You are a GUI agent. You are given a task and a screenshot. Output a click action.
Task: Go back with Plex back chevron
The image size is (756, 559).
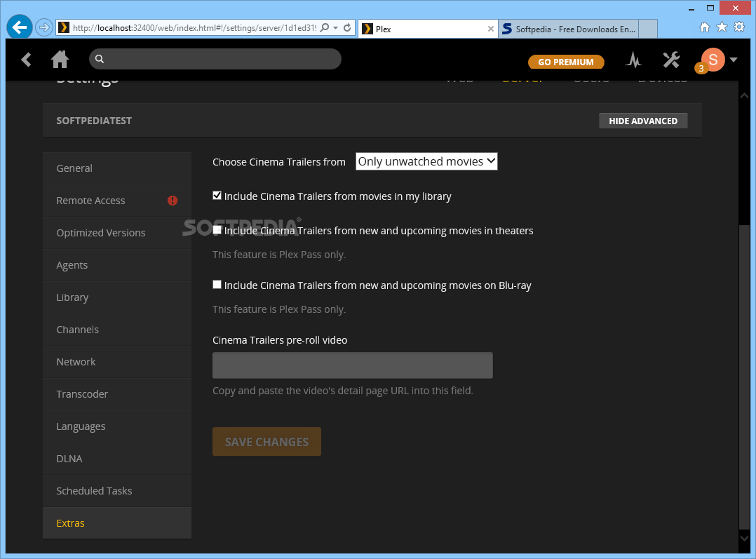[26, 60]
